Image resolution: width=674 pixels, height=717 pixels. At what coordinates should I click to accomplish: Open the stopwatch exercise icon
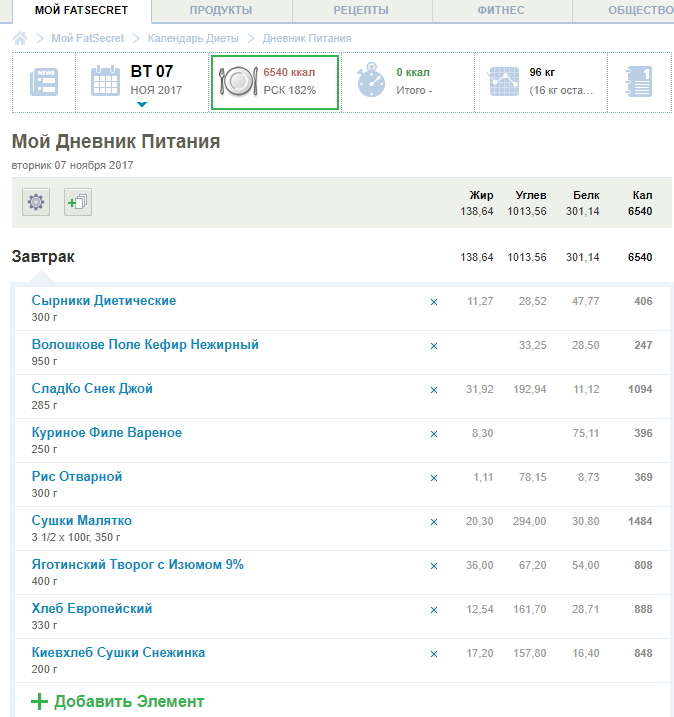tap(372, 81)
